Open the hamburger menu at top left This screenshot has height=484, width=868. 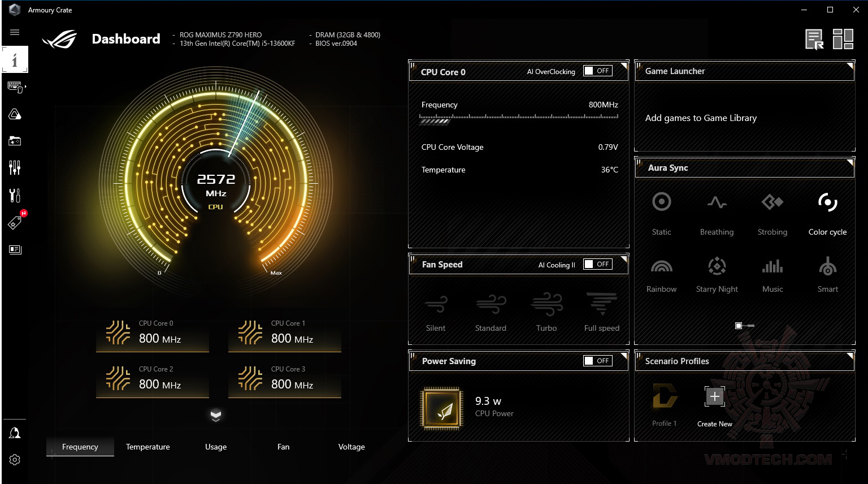(15, 32)
